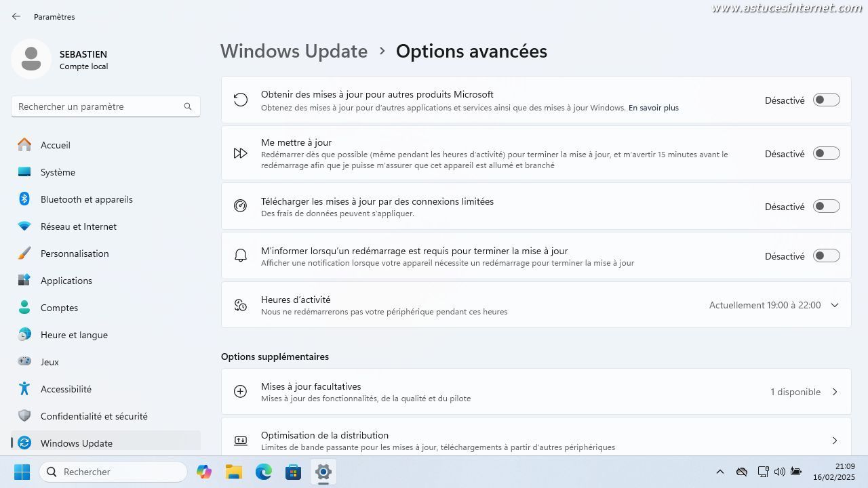This screenshot has width=868, height=488.
Task: Click the Réseau et Internet Wi-Fi icon
Action: 24,226
